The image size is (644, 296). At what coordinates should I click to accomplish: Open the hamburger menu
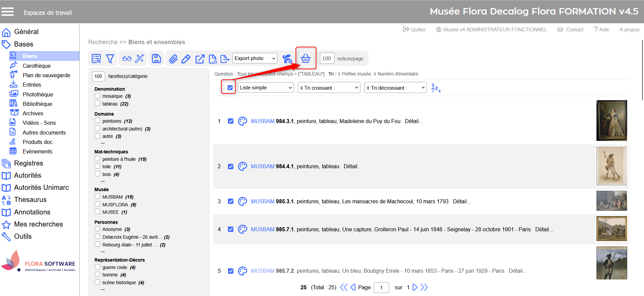(x=8, y=12)
